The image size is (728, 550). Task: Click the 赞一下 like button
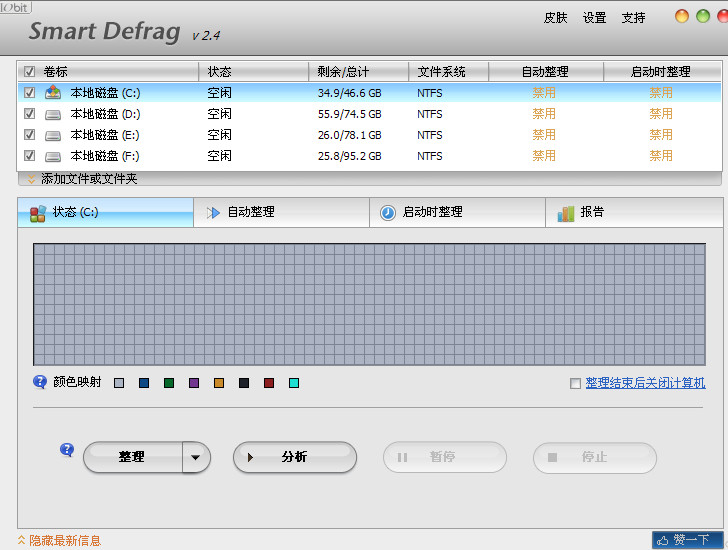pyautogui.click(x=688, y=540)
